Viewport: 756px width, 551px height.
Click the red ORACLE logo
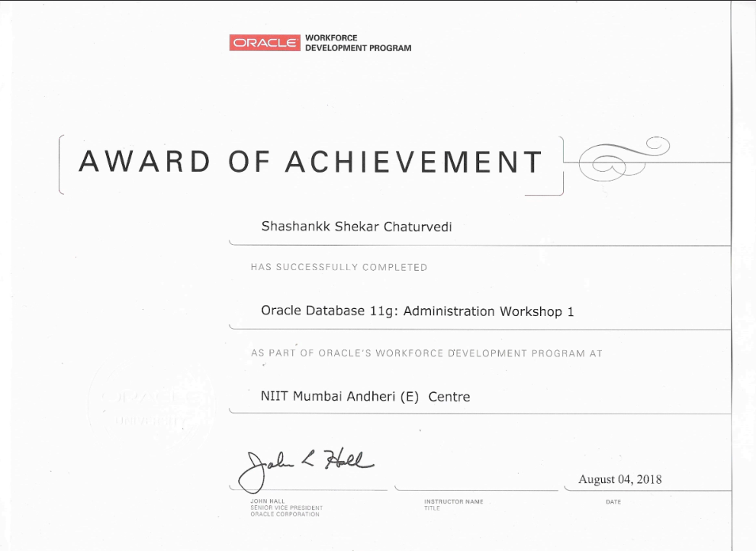pos(264,43)
